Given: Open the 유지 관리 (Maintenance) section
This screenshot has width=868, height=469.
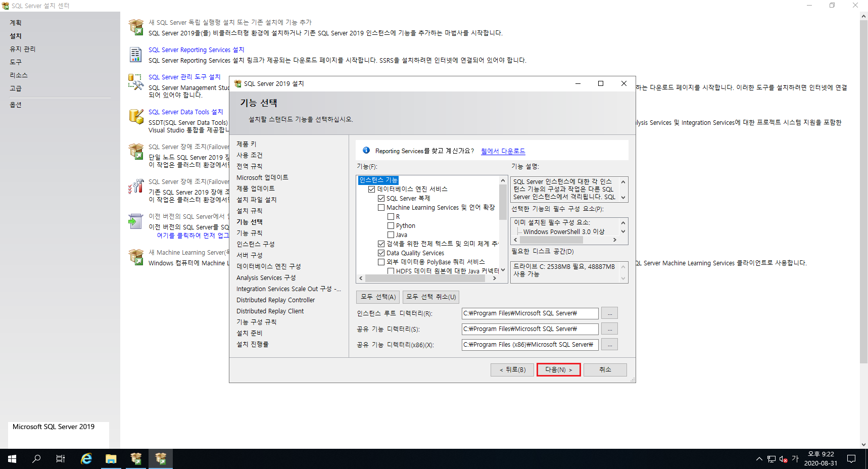Looking at the screenshot, I should [x=23, y=49].
